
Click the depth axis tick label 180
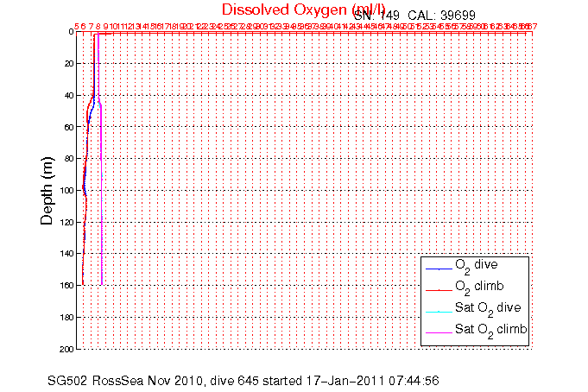[67, 318]
